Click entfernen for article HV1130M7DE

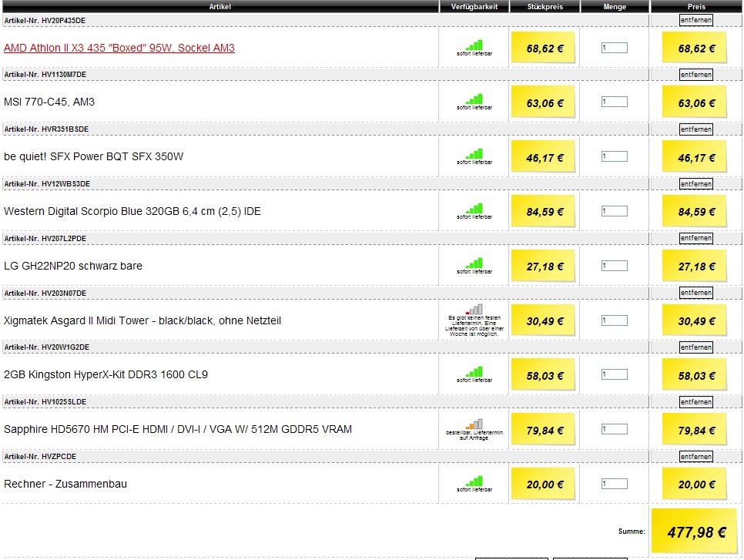(696, 75)
